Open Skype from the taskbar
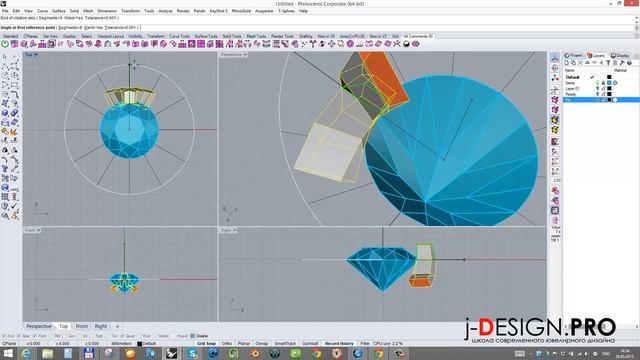 click(x=192, y=353)
